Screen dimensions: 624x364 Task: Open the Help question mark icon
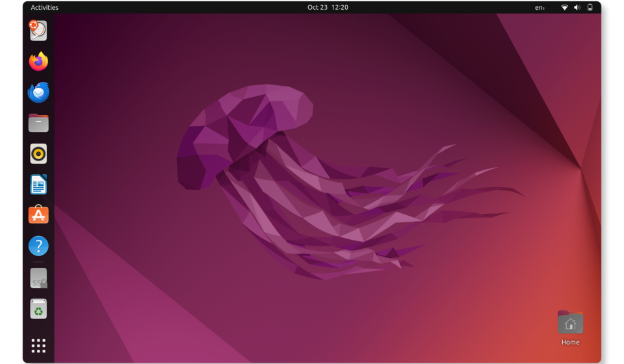pyautogui.click(x=38, y=246)
